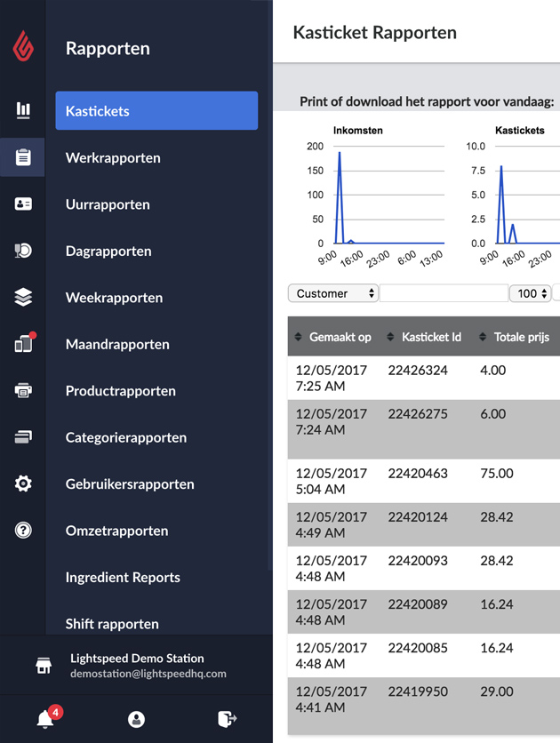This screenshot has height=743, width=560.
Task: Open the printer icon in the sidebar
Action: pos(23,390)
